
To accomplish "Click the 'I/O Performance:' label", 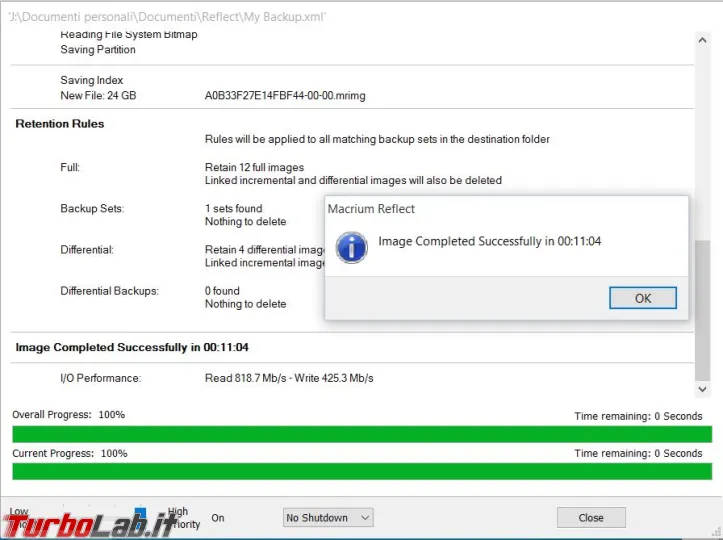I will (x=101, y=378).
